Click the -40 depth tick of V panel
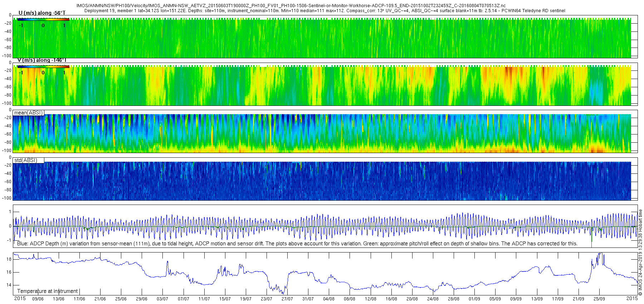 pos(8,79)
